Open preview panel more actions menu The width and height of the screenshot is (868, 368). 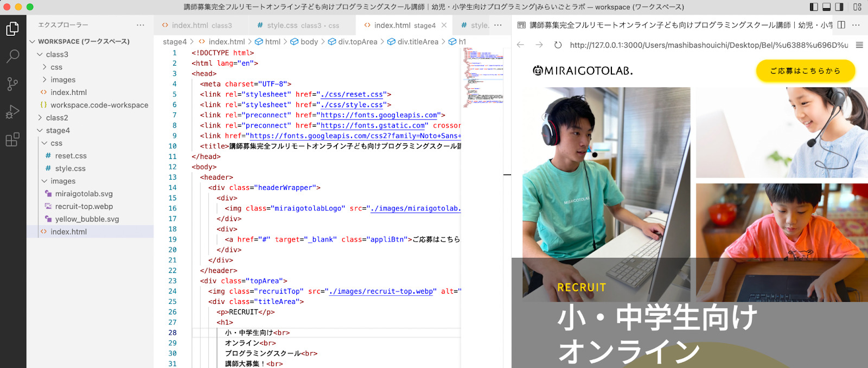[x=856, y=25]
